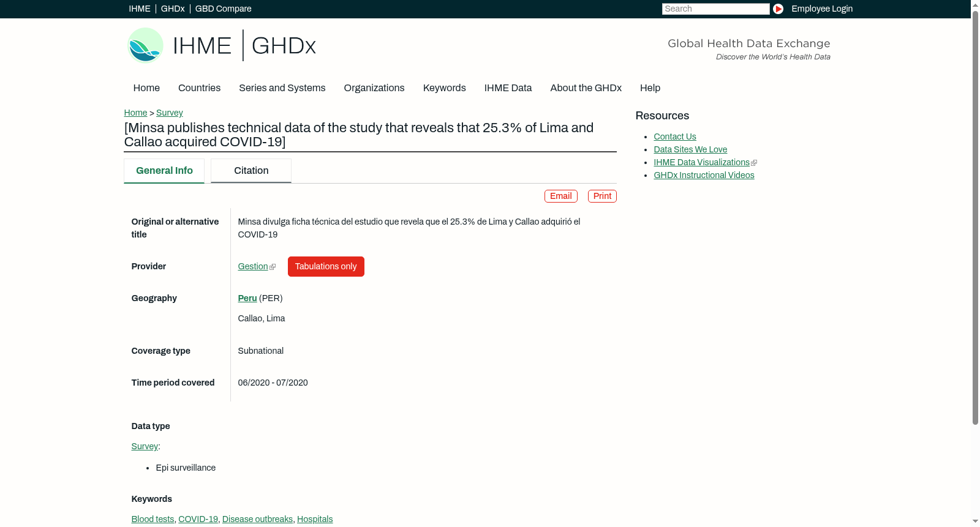Click the Print button
The image size is (980, 527).
coord(603,196)
